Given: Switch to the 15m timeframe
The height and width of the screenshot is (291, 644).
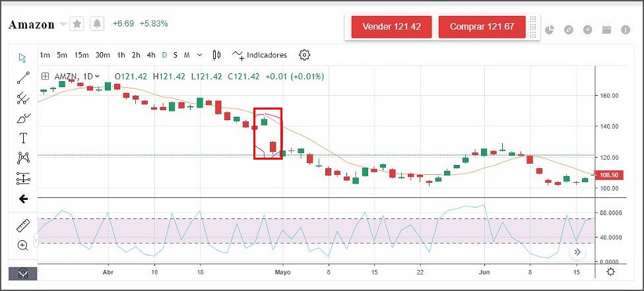Looking at the screenshot, I should (x=81, y=55).
